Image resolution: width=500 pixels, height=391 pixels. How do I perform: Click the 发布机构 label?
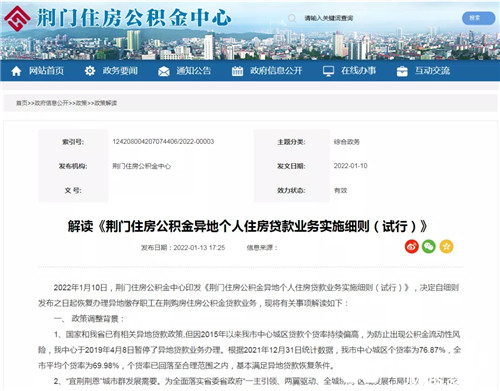(73, 166)
